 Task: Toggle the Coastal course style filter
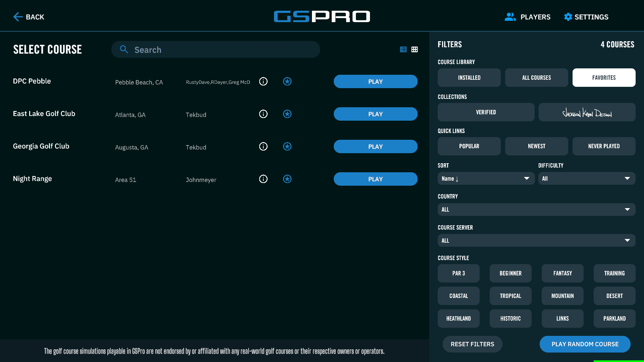pos(459,296)
